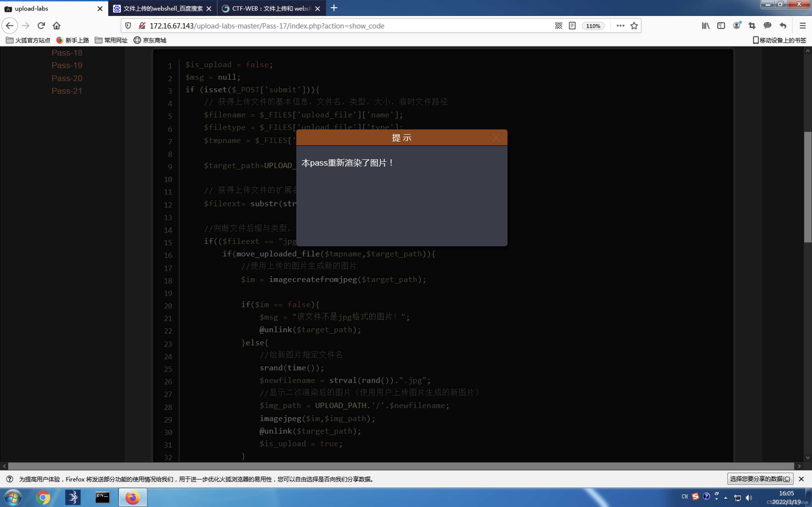This screenshot has width=812, height=507.
Task: Open the Firefox hamburger menu
Action: (803, 26)
